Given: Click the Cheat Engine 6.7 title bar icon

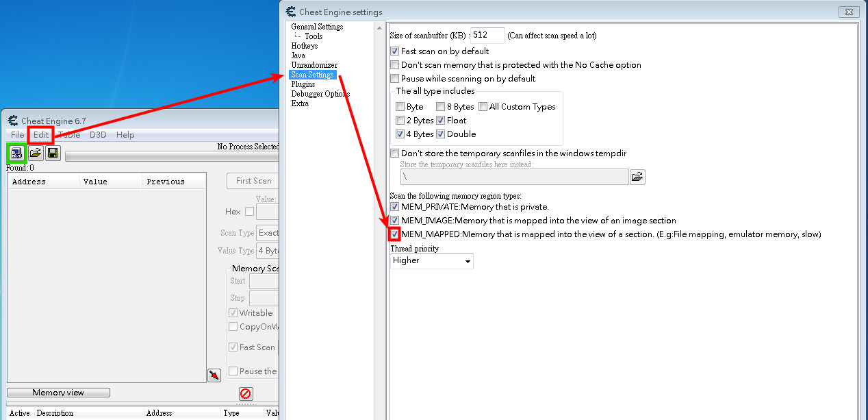Looking at the screenshot, I should tap(13, 121).
